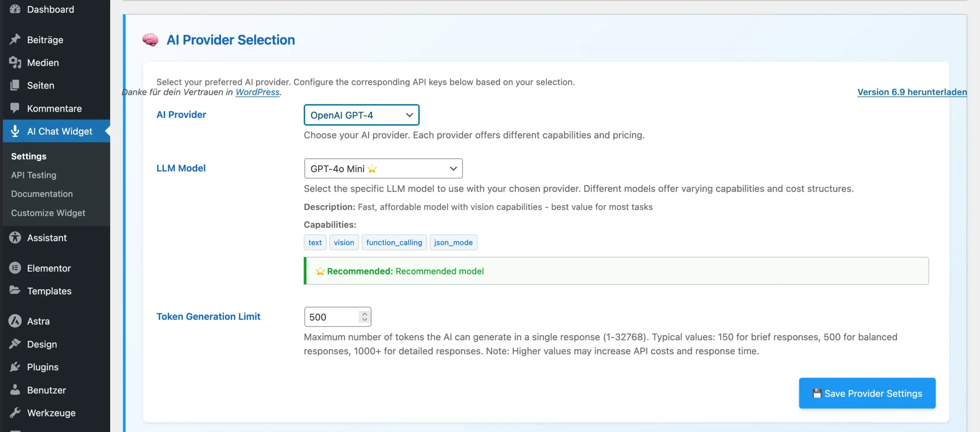Go to Customize Widget submenu
980x432 pixels.
[x=48, y=213]
